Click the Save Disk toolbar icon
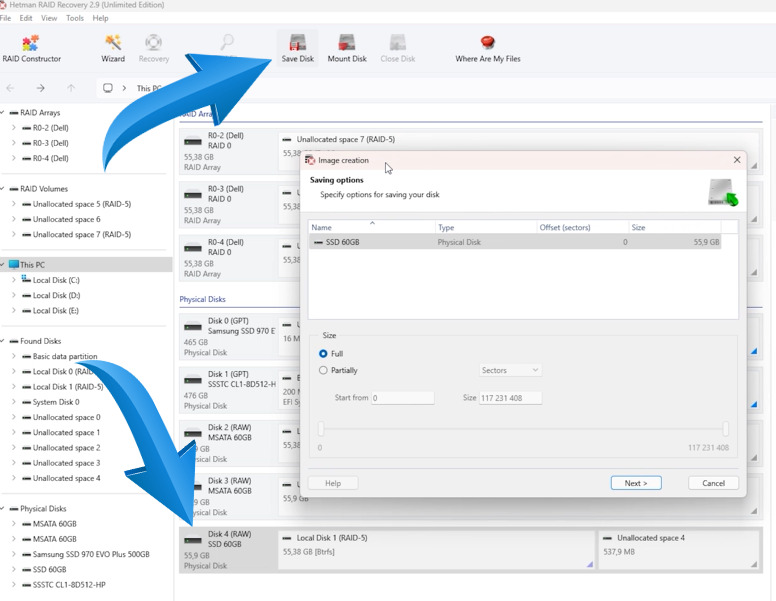Viewport: 776px width, 601px height. (297, 49)
